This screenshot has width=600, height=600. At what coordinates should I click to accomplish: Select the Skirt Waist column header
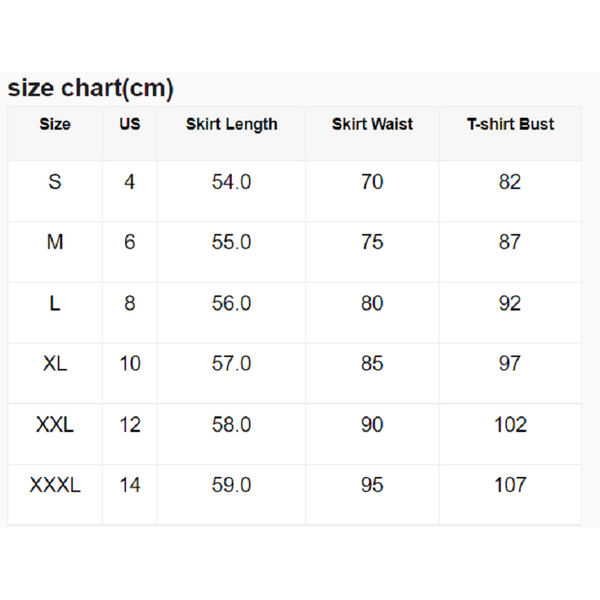coord(372,125)
